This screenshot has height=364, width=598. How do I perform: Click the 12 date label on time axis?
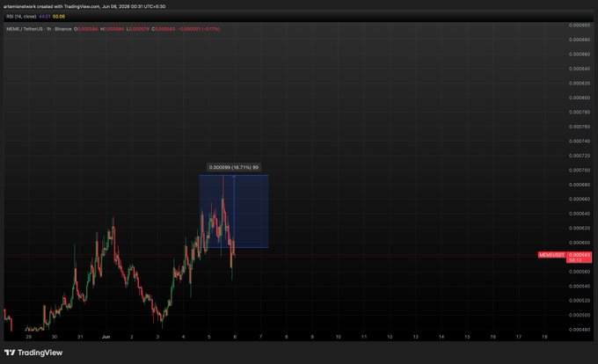point(390,337)
